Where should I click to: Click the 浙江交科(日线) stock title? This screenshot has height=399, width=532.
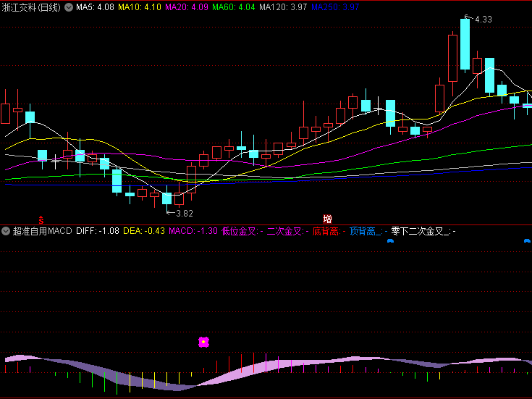click(x=32, y=7)
